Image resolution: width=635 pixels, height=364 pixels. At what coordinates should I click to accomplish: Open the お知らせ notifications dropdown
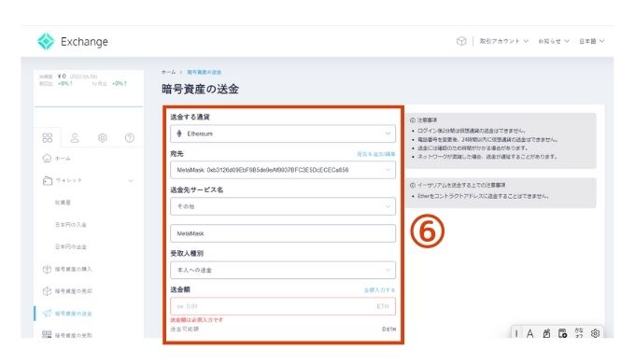point(553,41)
